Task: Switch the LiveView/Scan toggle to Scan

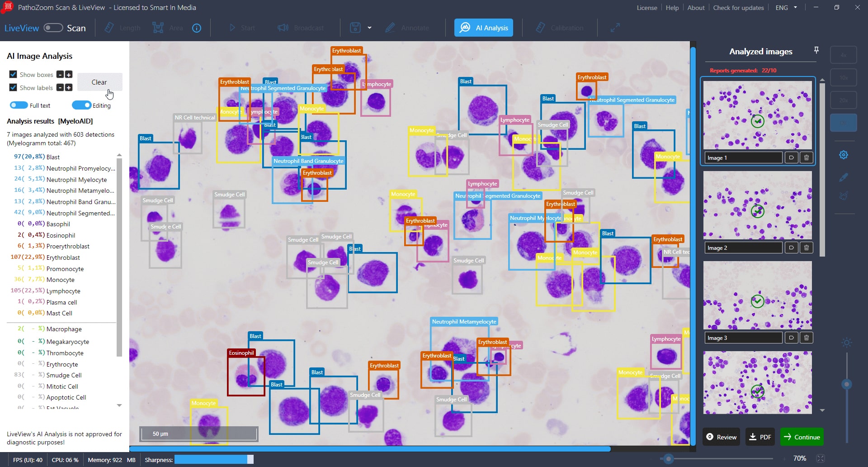Action: coord(53,28)
